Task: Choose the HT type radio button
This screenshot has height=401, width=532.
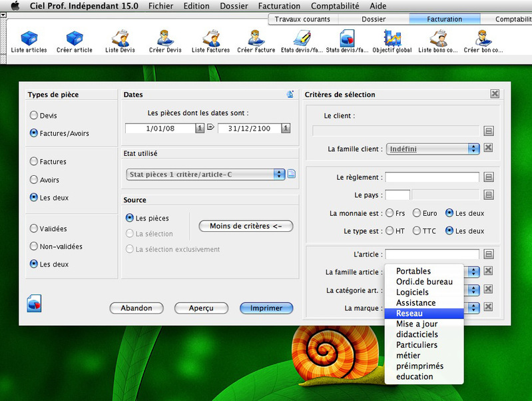Action: tap(390, 231)
